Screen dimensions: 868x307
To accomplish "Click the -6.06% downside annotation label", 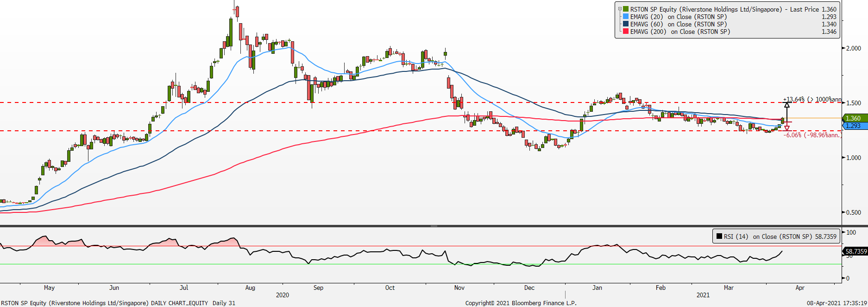I will point(812,135).
